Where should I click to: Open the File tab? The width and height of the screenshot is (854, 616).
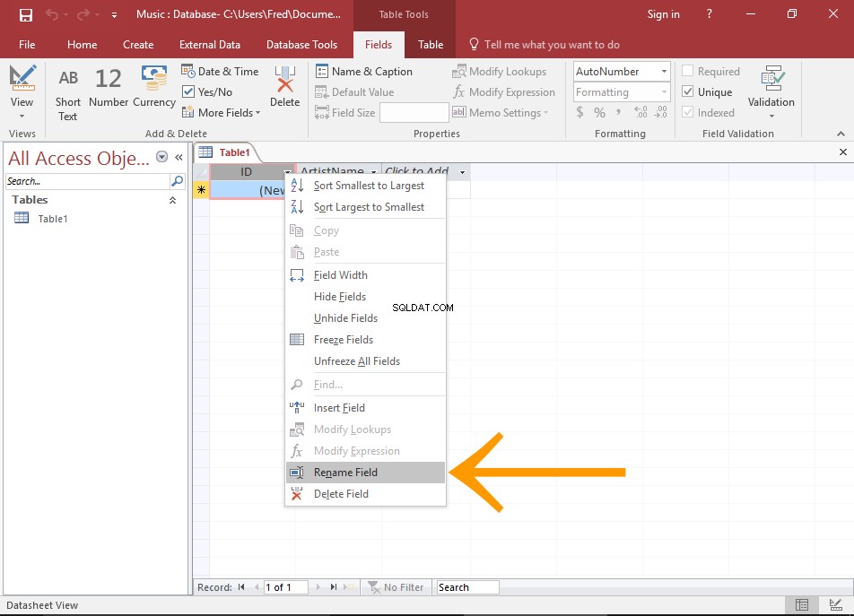point(27,45)
